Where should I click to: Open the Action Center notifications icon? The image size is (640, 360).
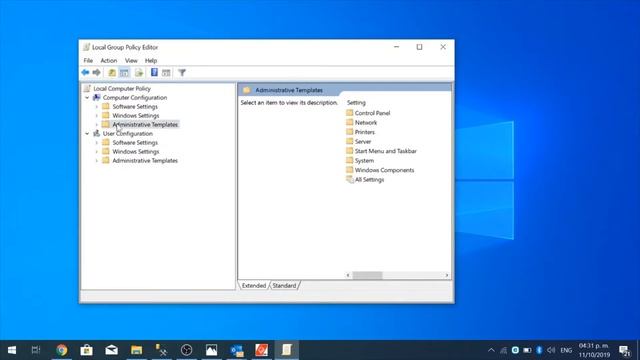point(624,350)
